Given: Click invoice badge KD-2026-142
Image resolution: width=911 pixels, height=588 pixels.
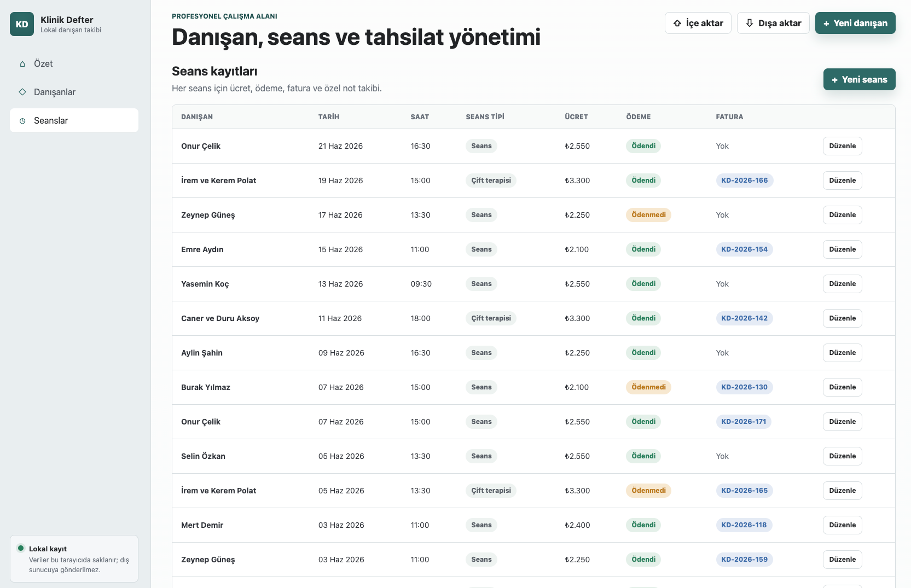Looking at the screenshot, I should pos(744,318).
